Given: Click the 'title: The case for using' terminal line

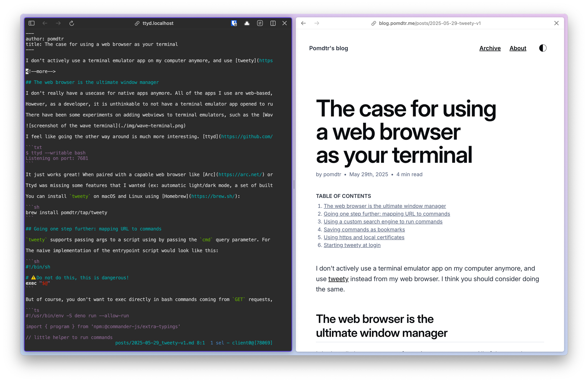Looking at the screenshot, I should [102, 44].
